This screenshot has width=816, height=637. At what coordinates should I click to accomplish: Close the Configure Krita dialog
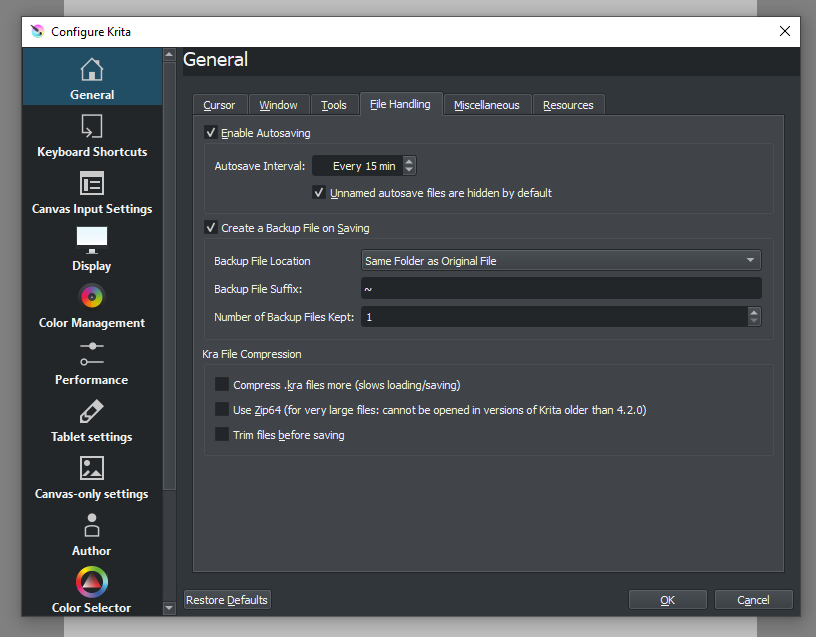pyautogui.click(x=785, y=31)
